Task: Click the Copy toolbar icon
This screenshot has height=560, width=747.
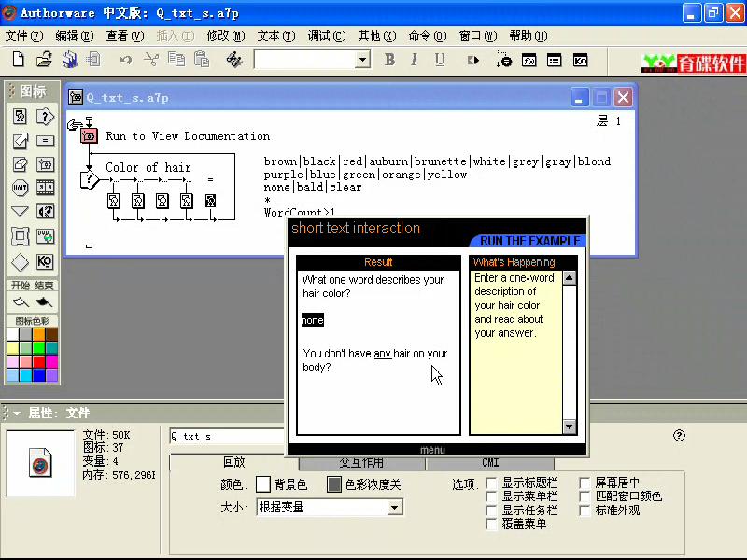Action: pyautogui.click(x=176, y=60)
